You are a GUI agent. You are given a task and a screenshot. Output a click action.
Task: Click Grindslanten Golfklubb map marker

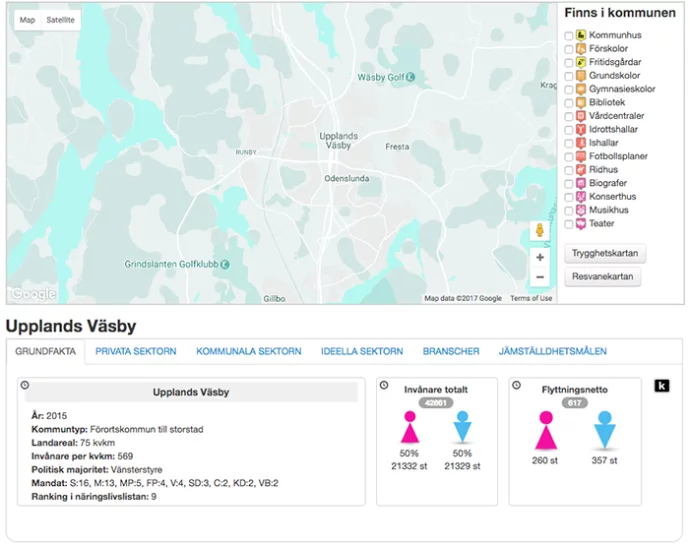pyautogui.click(x=225, y=264)
